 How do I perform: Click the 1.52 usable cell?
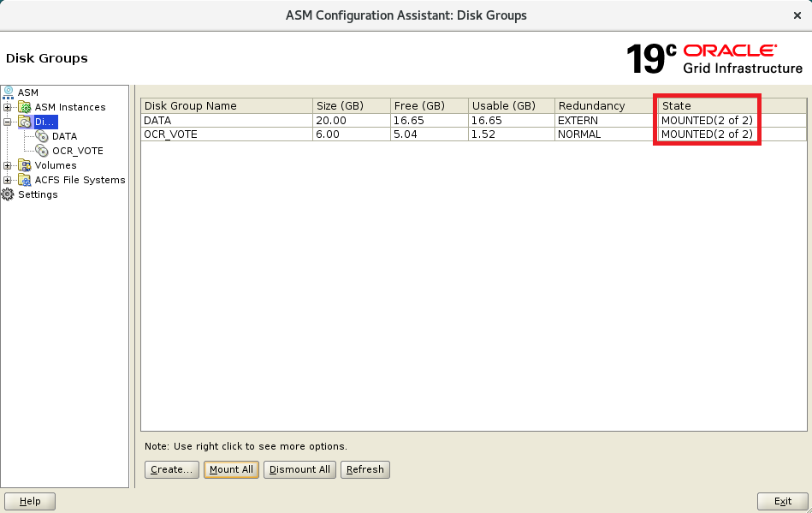tap(512, 134)
